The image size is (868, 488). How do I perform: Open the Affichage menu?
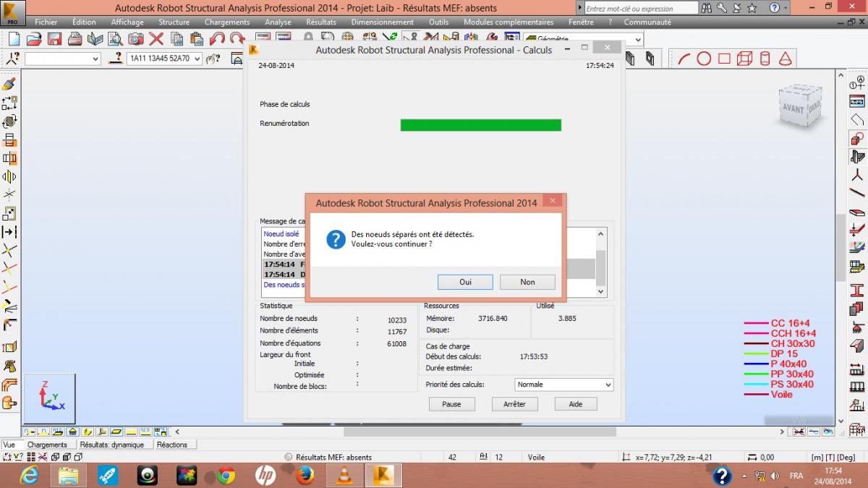(x=127, y=22)
